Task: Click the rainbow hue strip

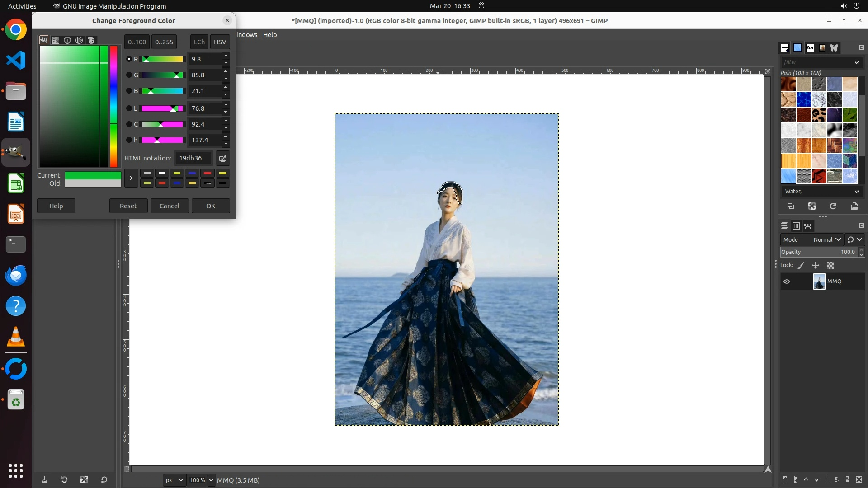Action: (x=113, y=106)
